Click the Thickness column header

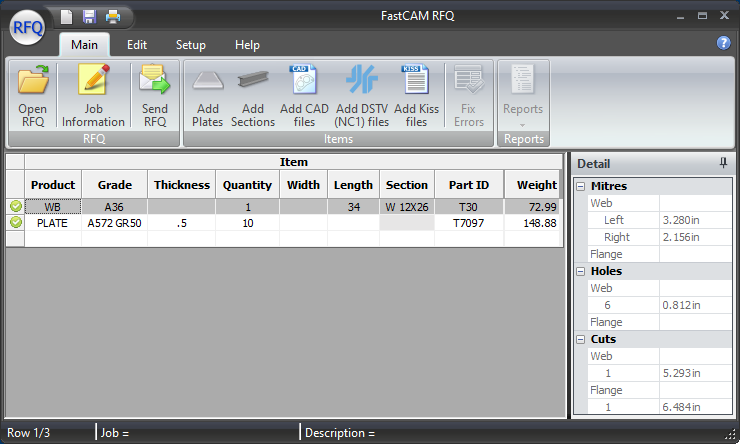[182, 185]
